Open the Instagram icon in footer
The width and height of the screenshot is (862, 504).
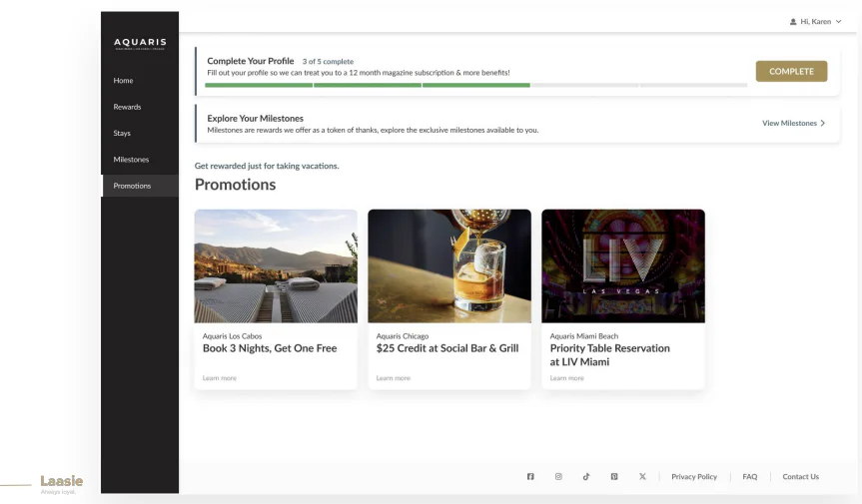pos(558,476)
